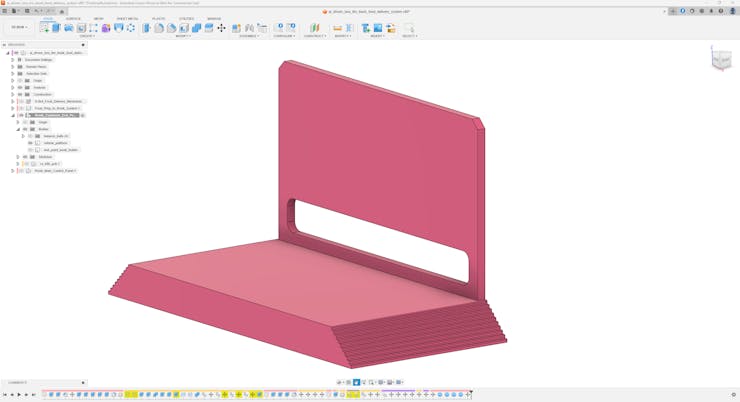Switch to the Surface tab
The width and height of the screenshot is (740, 402).
point(73,19)
